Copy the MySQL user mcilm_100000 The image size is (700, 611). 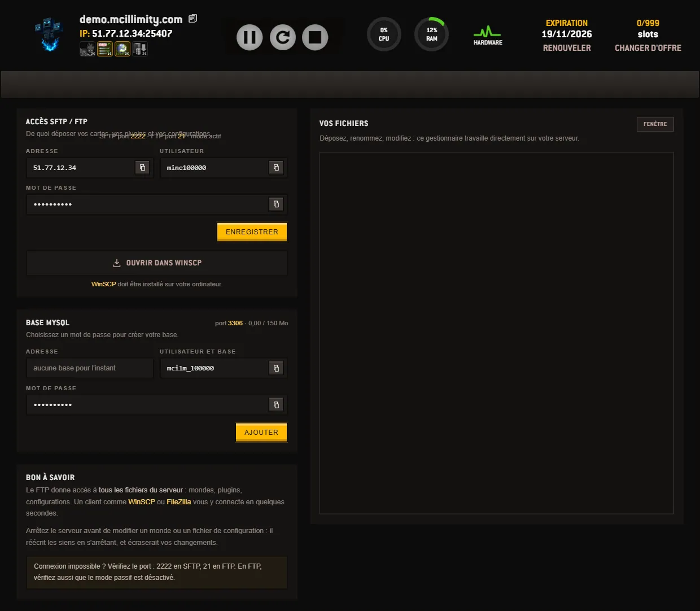[x=276, y=368]
